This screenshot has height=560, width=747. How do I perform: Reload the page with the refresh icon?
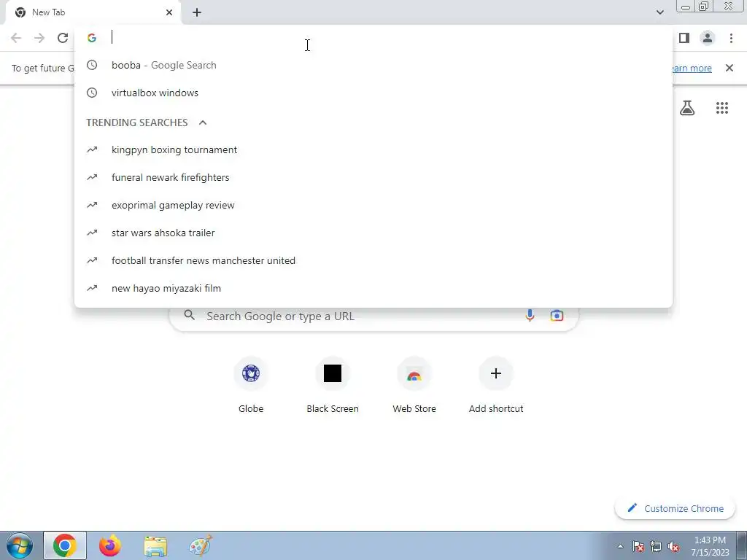(x=63, y=38)
